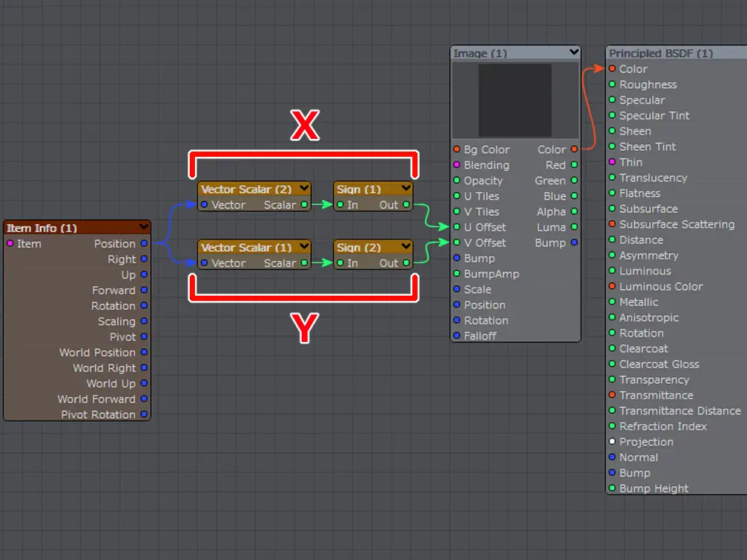Click the Bump output port on Image node
The image size is (747, 560).
pos(574,243)
